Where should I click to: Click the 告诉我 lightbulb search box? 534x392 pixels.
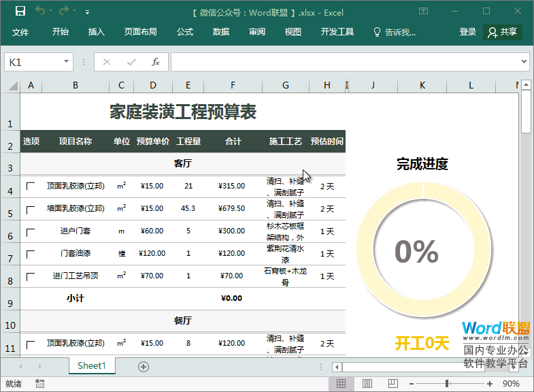(x=395, y=33)
